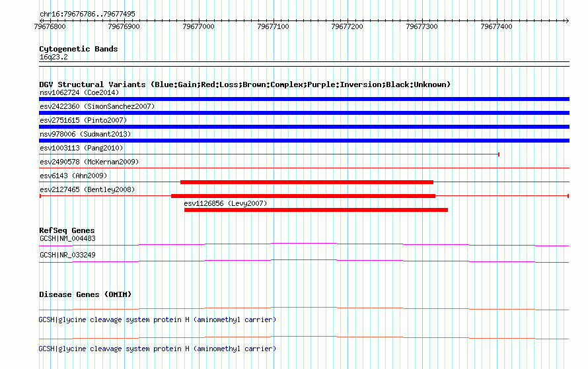This screenshot has width=588, height=369.
Task: Click the DGV Structural Variants track heading
Action: tap(244, 84)
